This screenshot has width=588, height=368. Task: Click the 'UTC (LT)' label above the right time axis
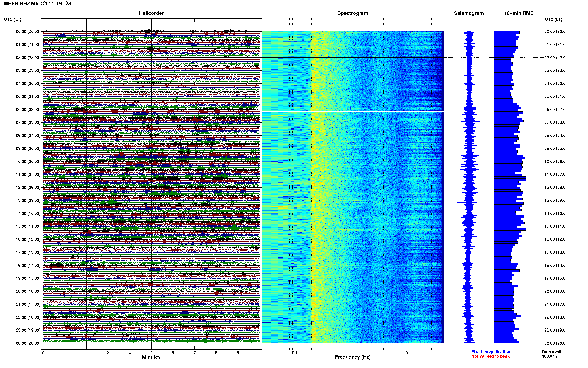553,19
